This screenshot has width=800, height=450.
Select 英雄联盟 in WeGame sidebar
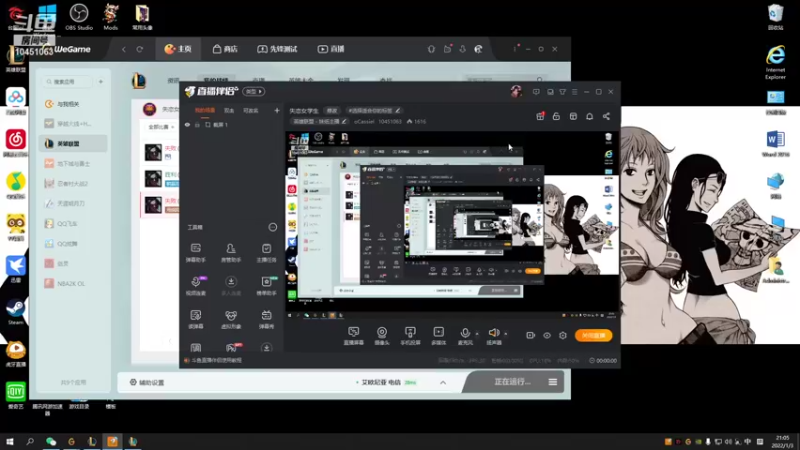tap(73, 144)
